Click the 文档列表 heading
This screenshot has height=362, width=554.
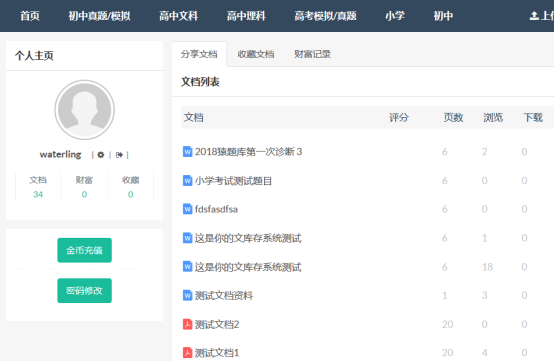pos(200,82)
